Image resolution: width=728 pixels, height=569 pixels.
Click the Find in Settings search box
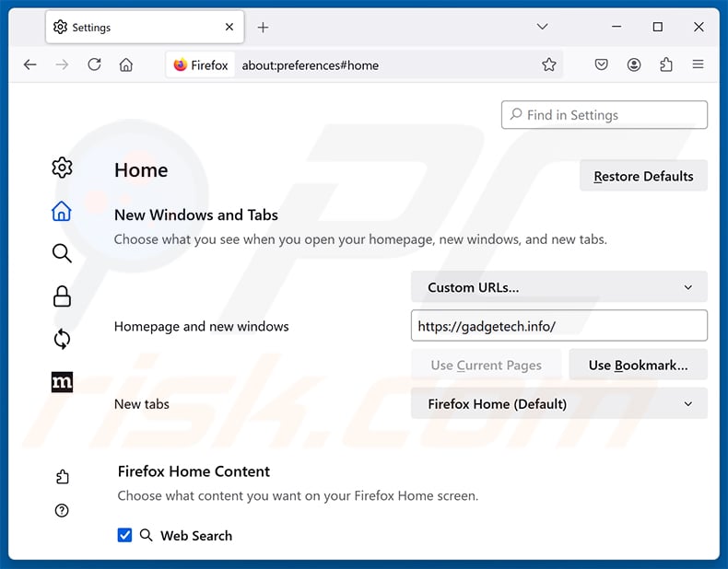tap(604, 114)
